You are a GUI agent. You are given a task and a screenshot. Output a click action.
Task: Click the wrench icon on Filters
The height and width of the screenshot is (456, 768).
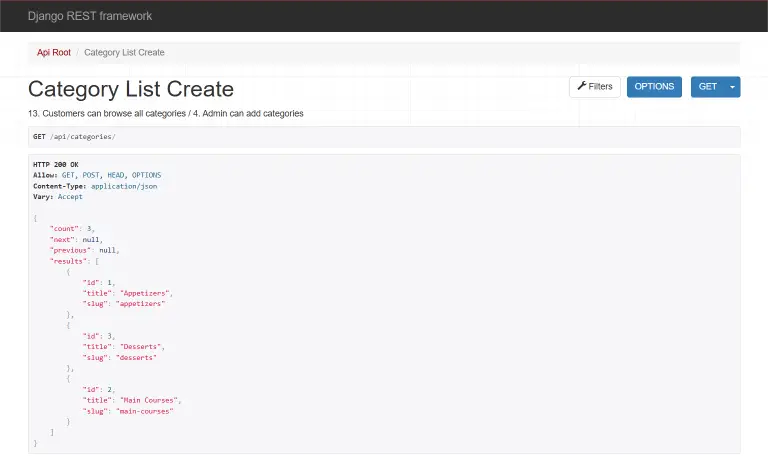click(581, 86)
